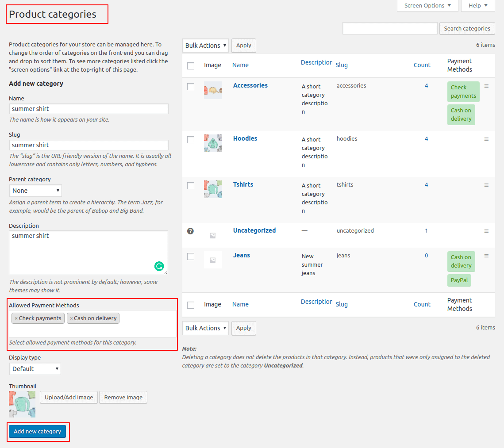Remove the Check payments tag
This screenshot has width=504, height=448.
(x=16, y=318)
